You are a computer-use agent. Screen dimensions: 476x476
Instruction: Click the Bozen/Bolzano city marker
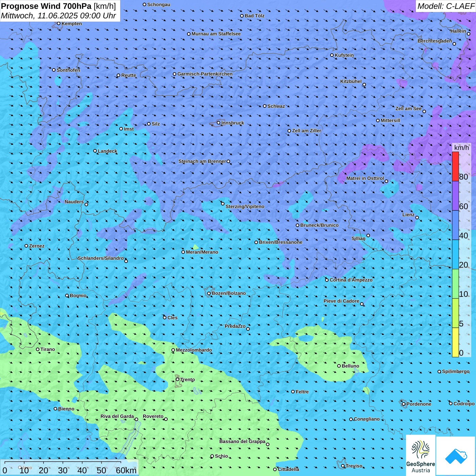(209, 293)
